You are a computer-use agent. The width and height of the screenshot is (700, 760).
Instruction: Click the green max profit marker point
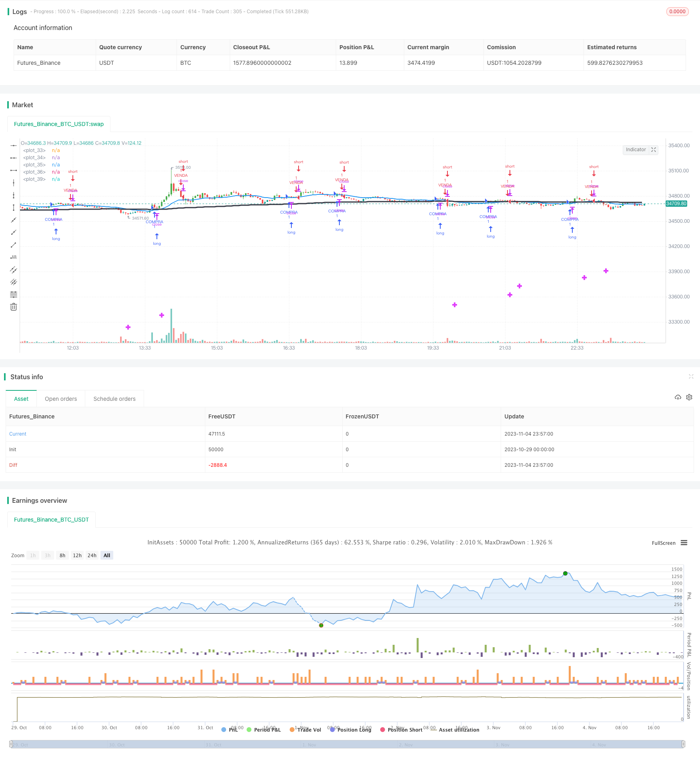point(565,573)
